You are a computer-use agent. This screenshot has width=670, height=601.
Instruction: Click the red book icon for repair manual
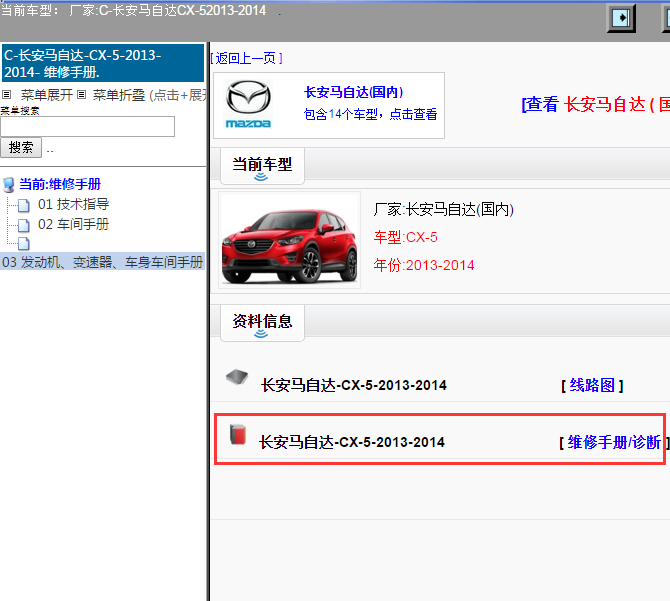[x=238, y=434]
